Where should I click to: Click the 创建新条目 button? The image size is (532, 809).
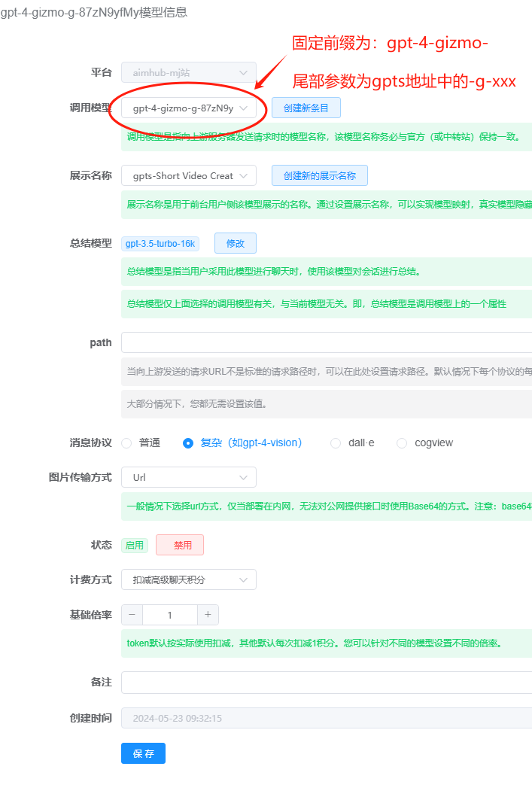pos(306,108)
